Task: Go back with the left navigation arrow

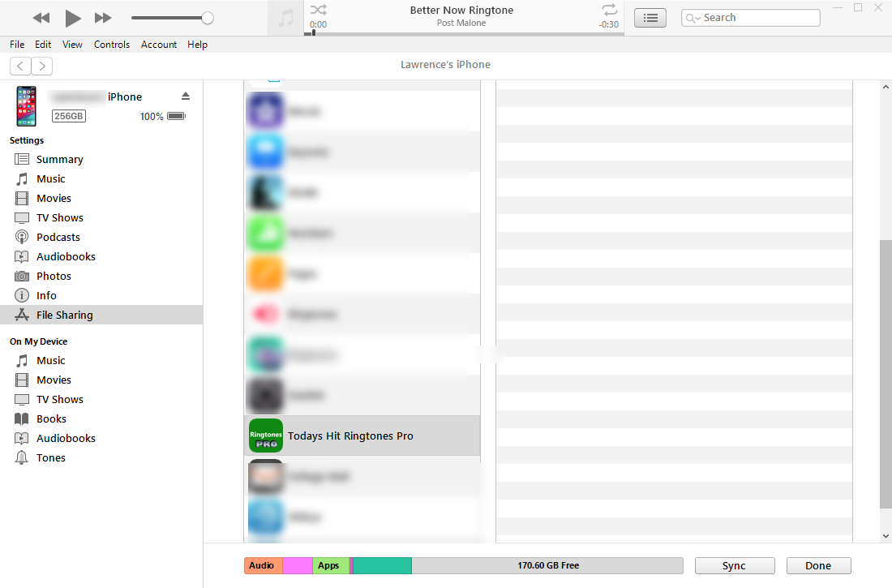Action: [x=20, y=66]
